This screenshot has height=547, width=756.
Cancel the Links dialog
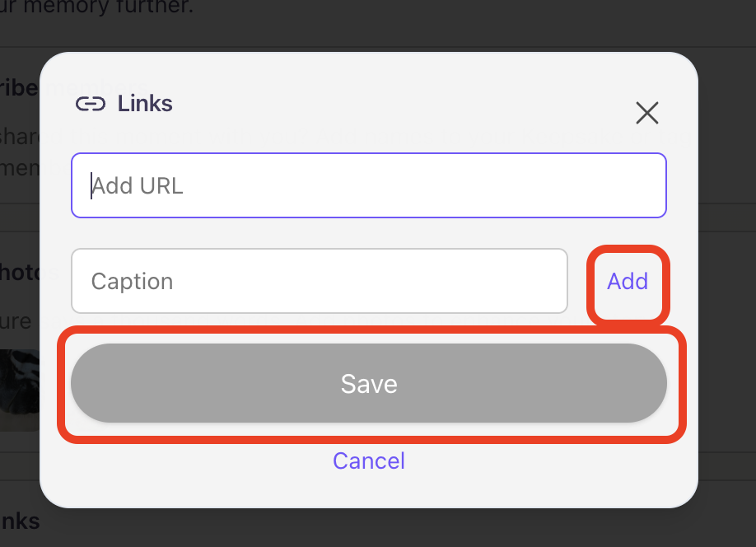pos(368,460)
